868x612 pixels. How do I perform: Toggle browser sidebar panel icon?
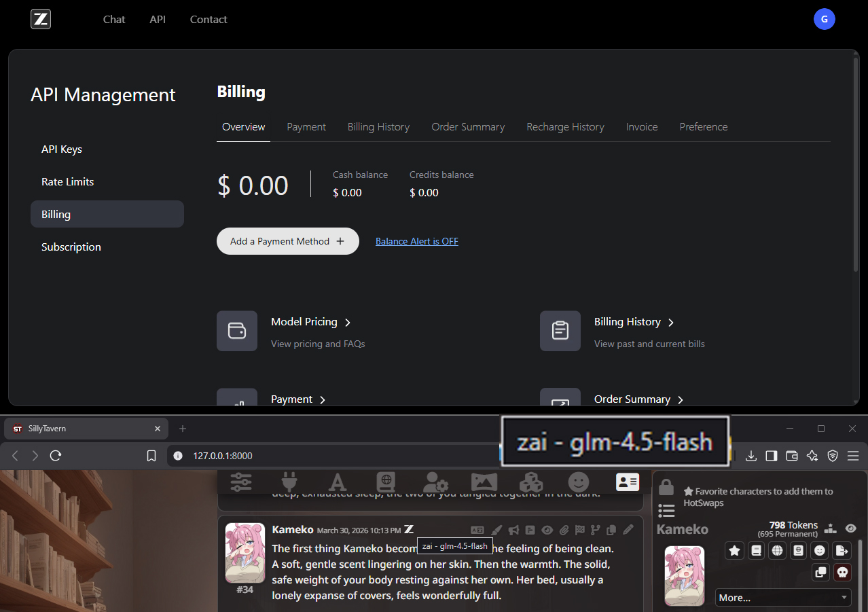771,456
